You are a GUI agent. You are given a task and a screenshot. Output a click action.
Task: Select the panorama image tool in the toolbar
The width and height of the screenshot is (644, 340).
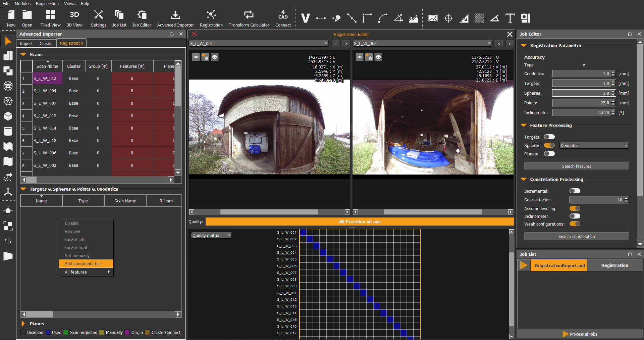[x=433, y=18]
